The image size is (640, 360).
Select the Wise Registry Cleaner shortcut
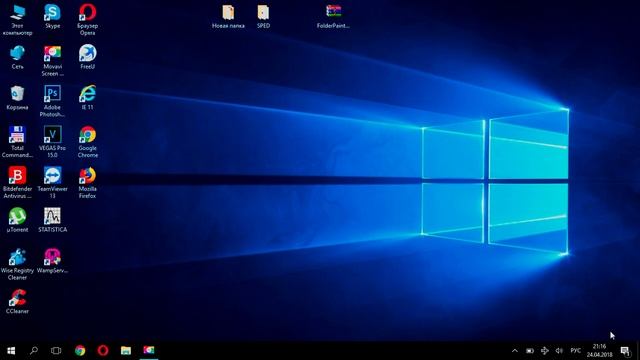pos(17,264)
